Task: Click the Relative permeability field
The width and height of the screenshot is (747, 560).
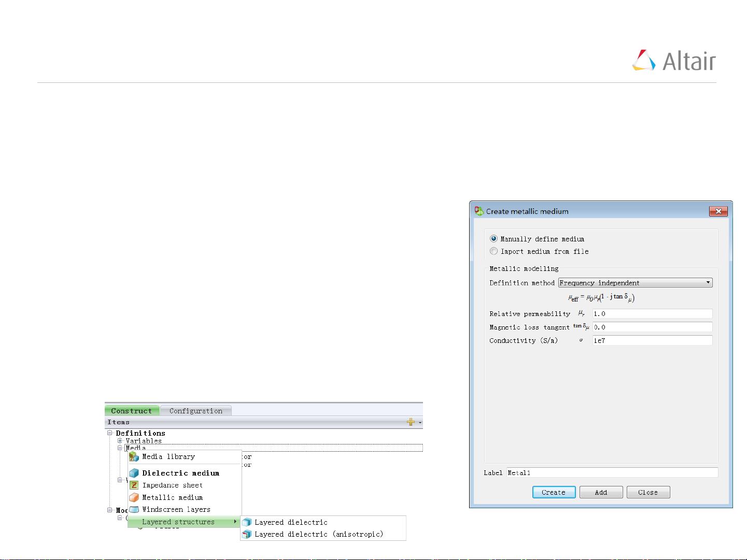Action: tap(652, 313)
